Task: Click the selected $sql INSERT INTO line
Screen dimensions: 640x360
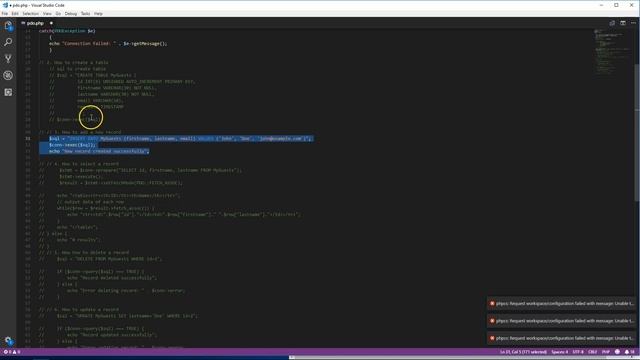Action: point(181,139)
